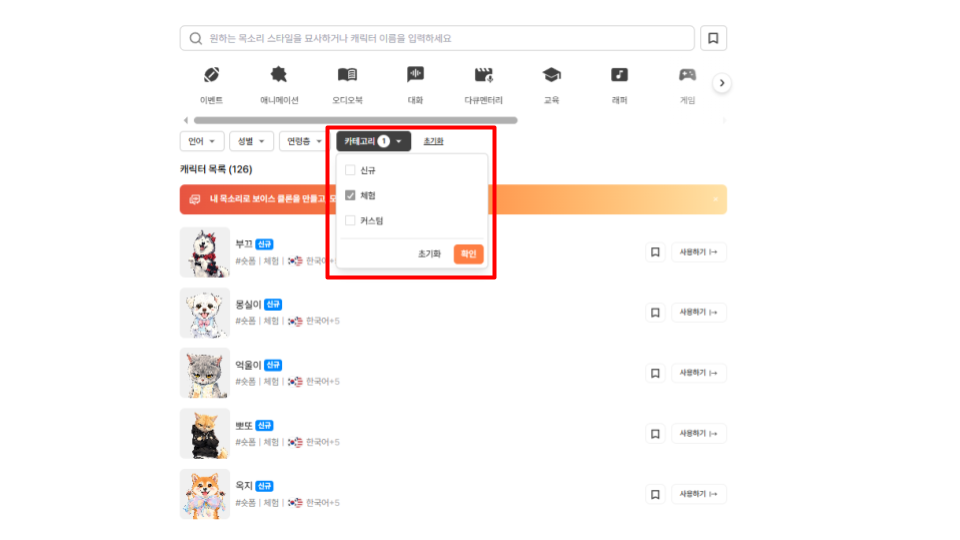Viewport: 960px width, 540px height.
Task: Expand the 성별 filter dropdown
Action: [x=251, y=141]
